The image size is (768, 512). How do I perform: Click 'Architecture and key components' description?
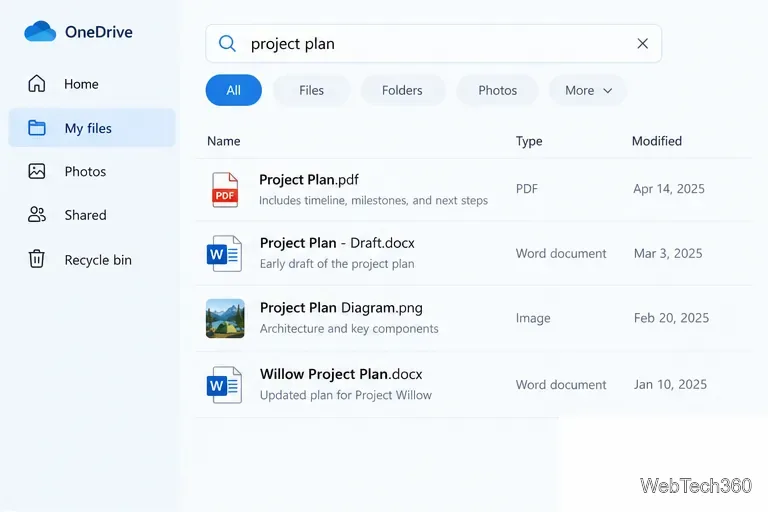[x=349, y=328]
